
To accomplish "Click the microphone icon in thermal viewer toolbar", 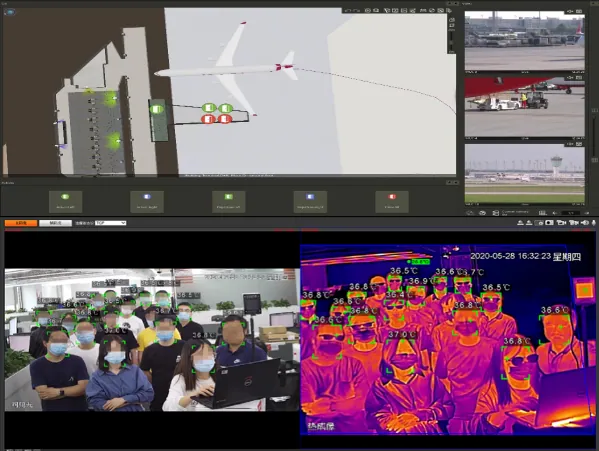I will click(x=594, y=223).
